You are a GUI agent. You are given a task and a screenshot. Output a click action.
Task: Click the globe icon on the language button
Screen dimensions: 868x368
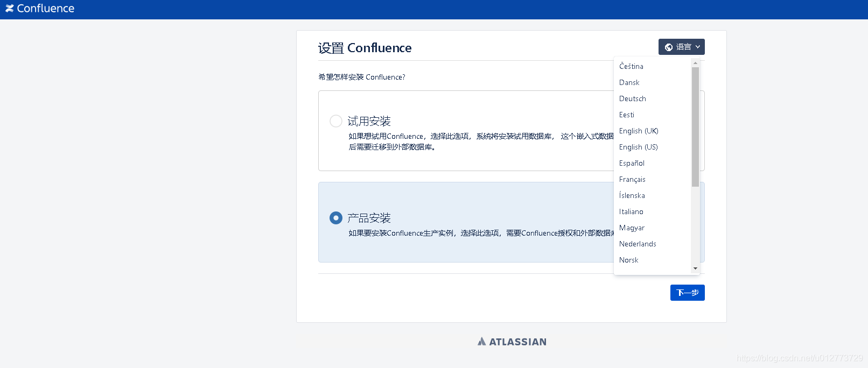[669, 47]
